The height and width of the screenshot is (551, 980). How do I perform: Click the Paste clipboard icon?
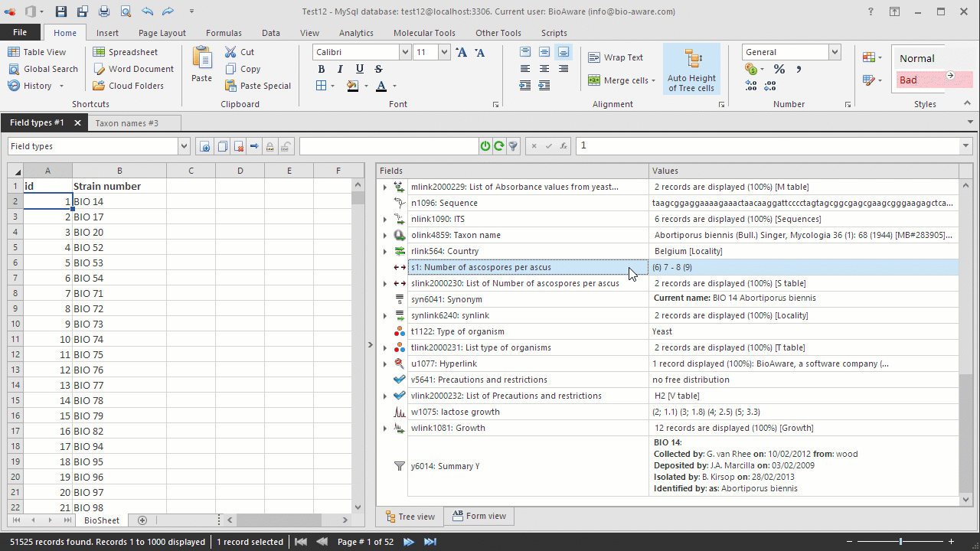[x=202, y=59]
